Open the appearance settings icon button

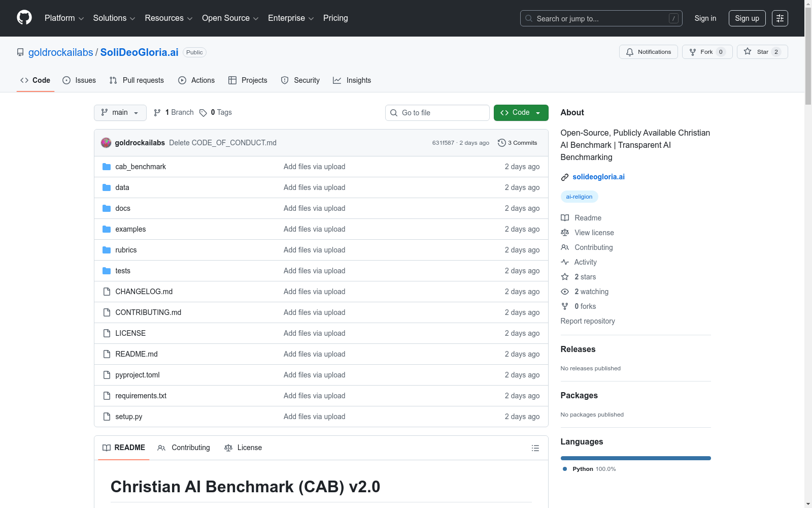click(780, 18)
